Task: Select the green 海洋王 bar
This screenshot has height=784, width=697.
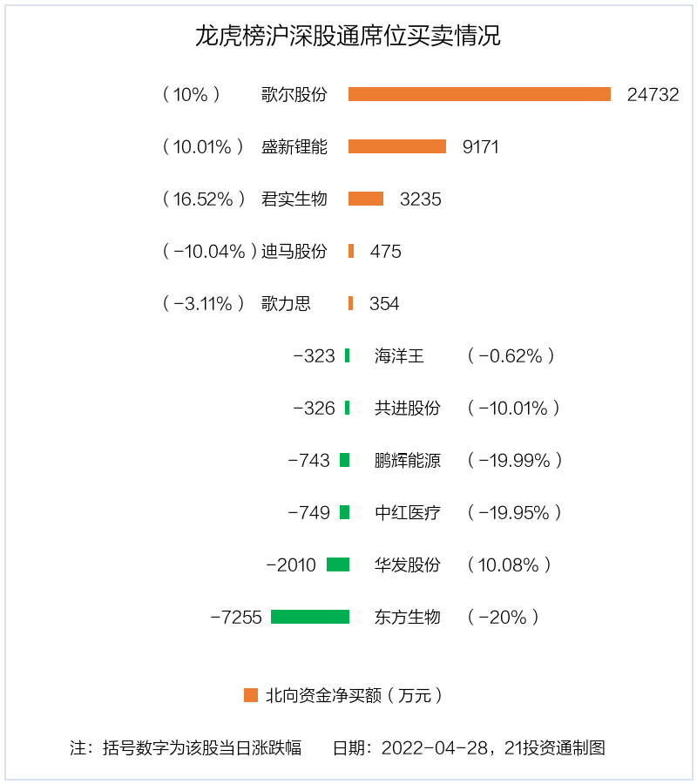Action: pyautogui.click(x=347, y=355)
